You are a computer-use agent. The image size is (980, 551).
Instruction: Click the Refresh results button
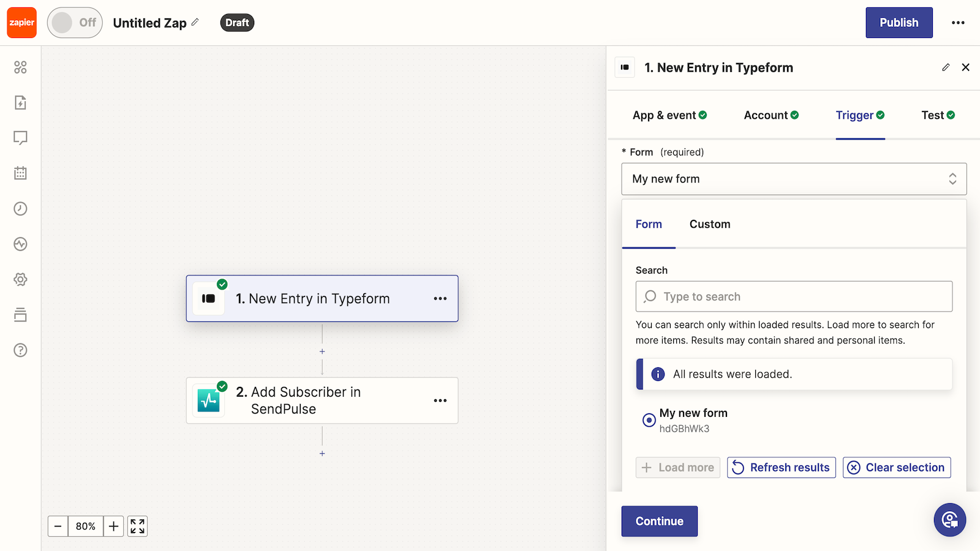tap(781, 468)
